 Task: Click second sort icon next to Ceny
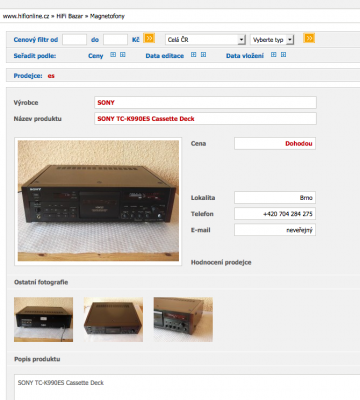click(x=123, y=55)
